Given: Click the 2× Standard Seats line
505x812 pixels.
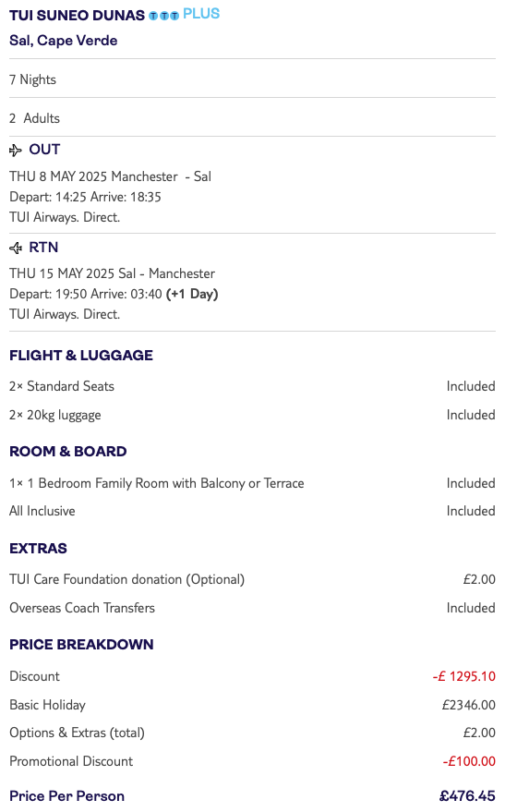Looking at the screenshot, I should 253,386.
